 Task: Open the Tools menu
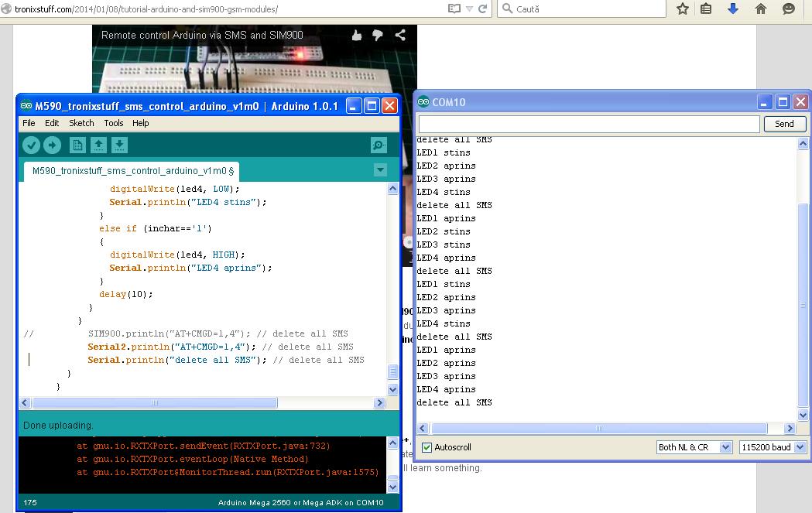113,122
